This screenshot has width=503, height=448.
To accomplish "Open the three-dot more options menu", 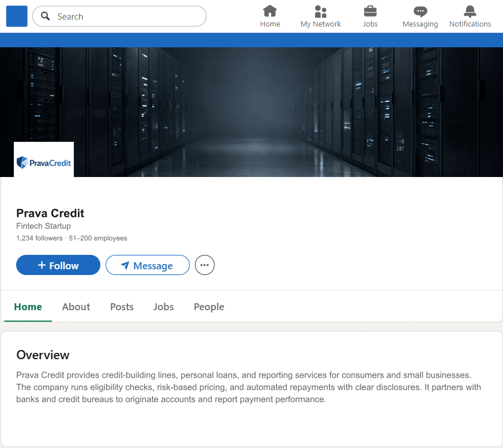I will coord(205,265).
